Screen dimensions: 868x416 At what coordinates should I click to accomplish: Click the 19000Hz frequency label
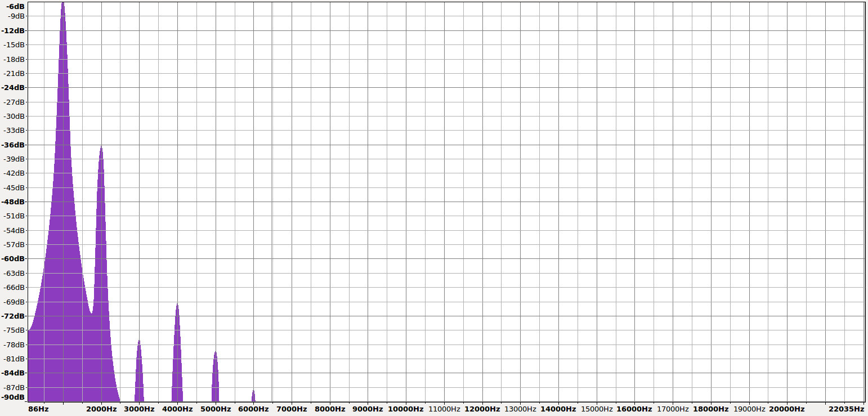[x=749, y=409]
